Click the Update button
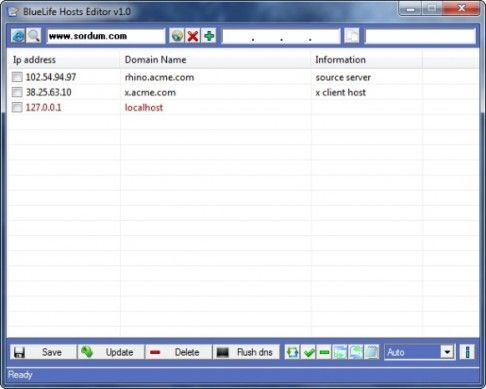 (111, 352)
